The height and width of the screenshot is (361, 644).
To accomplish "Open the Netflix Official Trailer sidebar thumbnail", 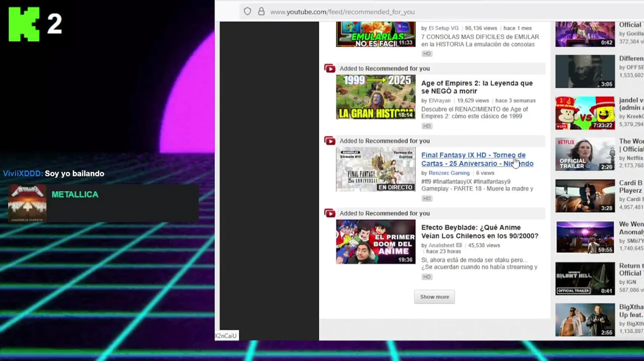I will tap(585, 154).
